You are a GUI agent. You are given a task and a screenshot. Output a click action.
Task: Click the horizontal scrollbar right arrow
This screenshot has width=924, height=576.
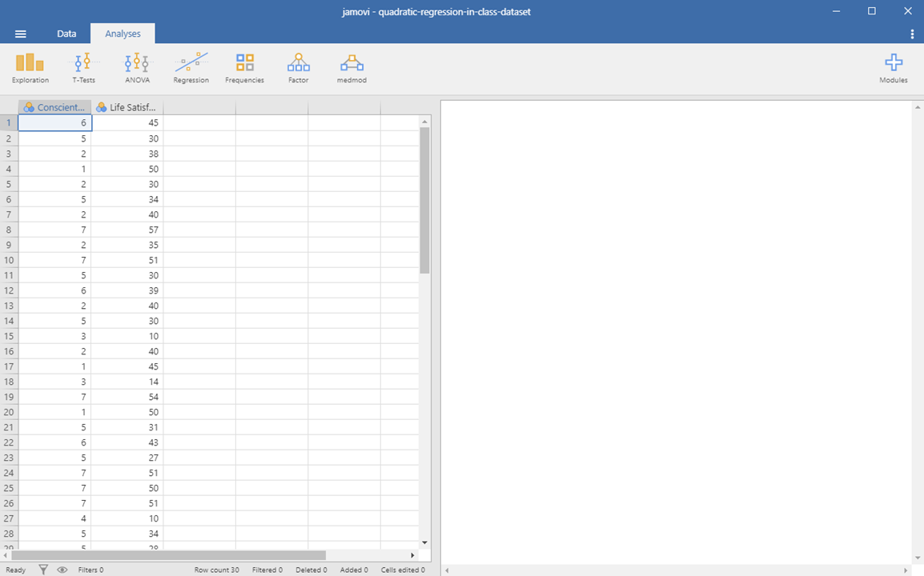(x=412, y=555)
